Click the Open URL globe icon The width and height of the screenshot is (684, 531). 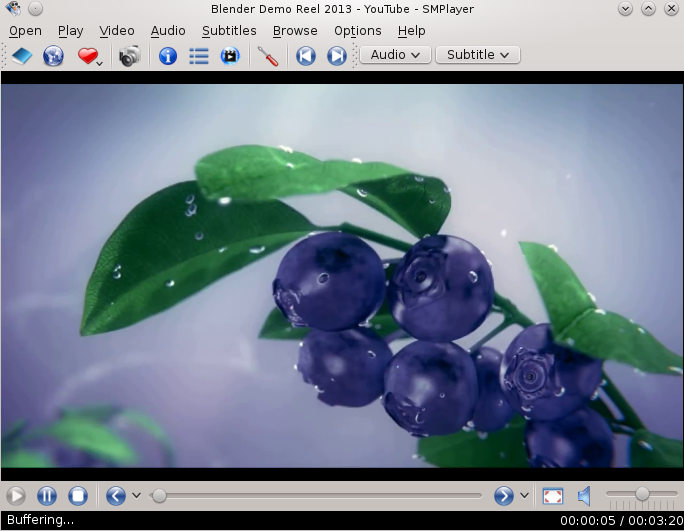point(53,56)
